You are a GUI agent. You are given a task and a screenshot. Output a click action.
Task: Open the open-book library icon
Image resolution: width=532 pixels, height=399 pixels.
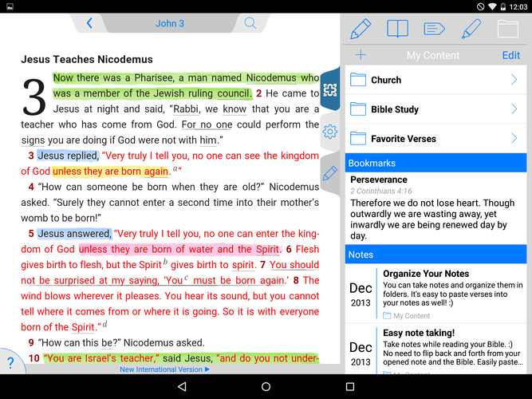(x=397, y=29)
